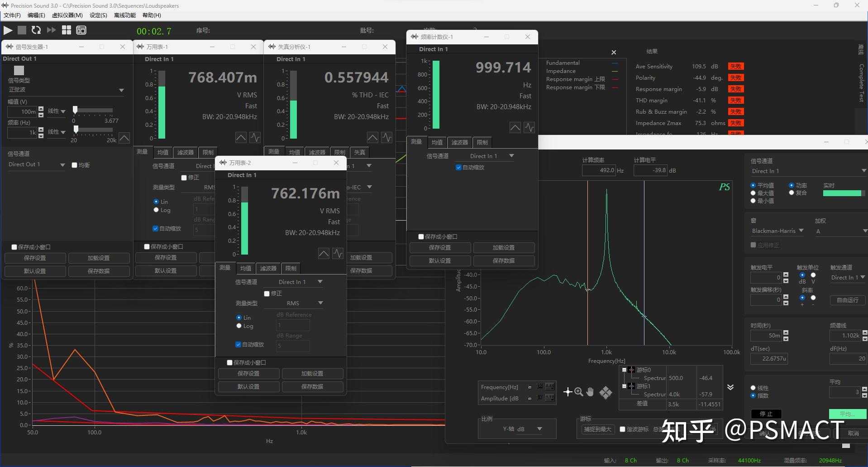Check 保存成小窗口 in 信号发生器-1

(14, 247)
